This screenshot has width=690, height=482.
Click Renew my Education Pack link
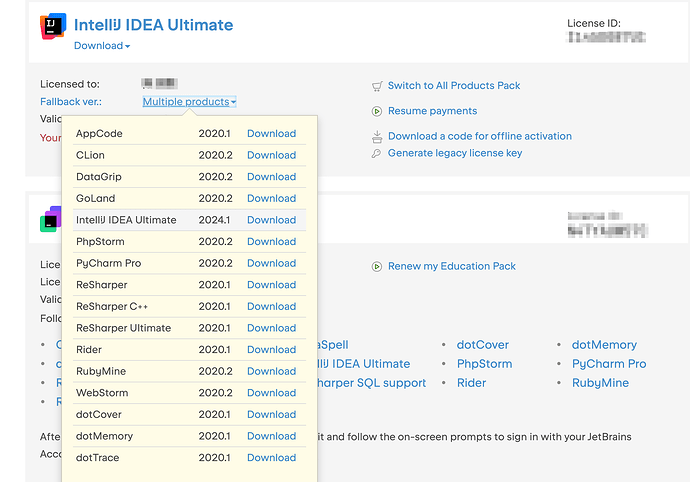coord(451,266)
